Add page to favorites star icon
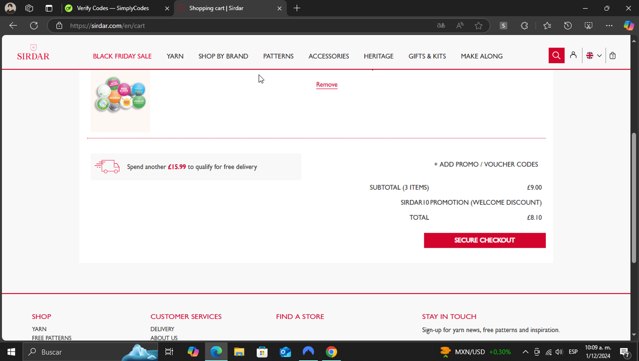Screen dimensions: 639x361 pos(478,26)
